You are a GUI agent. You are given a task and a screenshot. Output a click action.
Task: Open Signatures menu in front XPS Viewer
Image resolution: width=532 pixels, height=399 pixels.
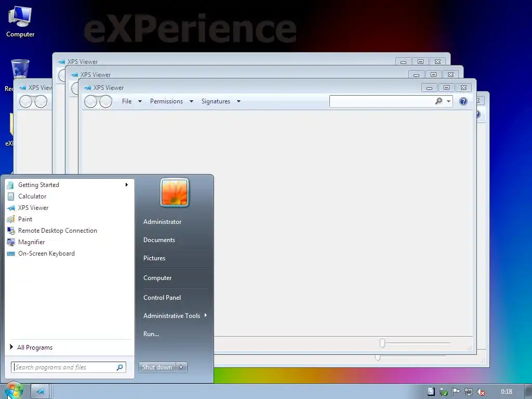[x=216, y=101]
